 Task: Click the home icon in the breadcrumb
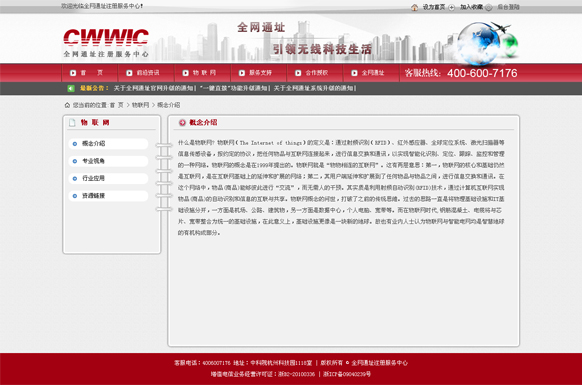67,105
